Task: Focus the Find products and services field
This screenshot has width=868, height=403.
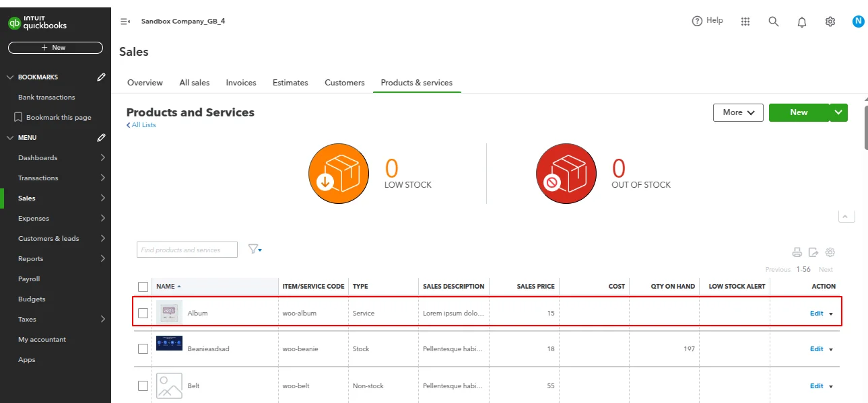Action: tap(187, 250)
